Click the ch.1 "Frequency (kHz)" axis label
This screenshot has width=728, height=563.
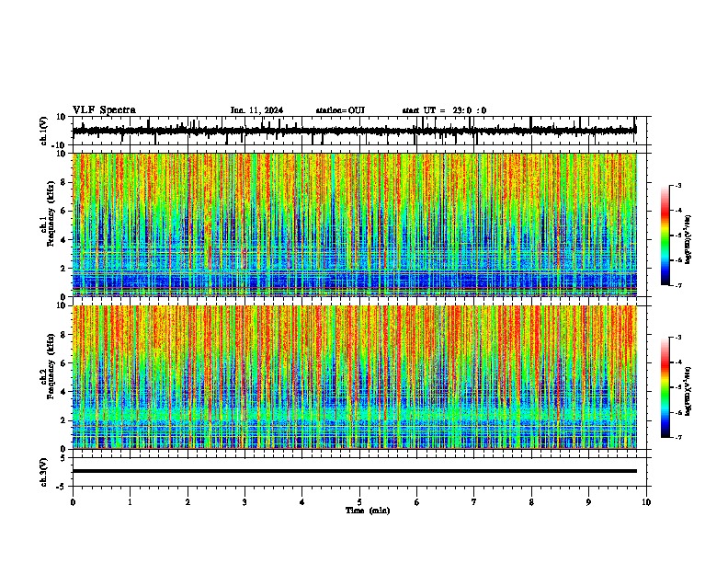pyautogui.click(x=51, y=214)
